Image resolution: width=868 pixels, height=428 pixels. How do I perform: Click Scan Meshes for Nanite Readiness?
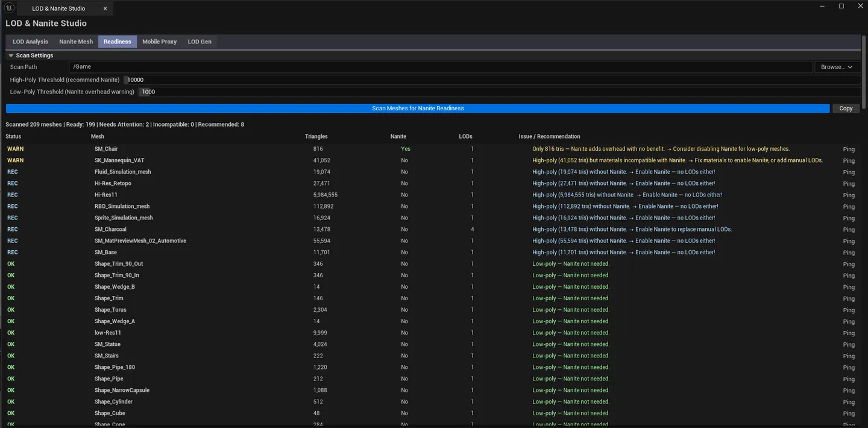click(x=418, y=109)
